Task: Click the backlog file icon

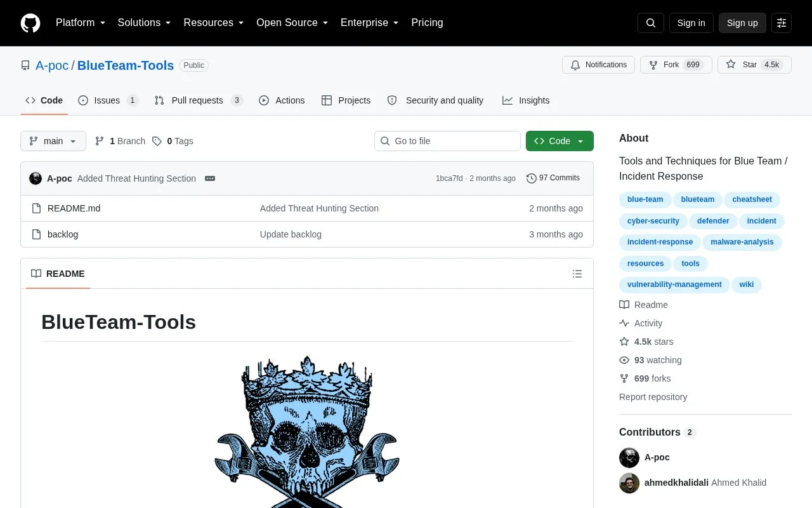Action: click(x=36, y=234)
